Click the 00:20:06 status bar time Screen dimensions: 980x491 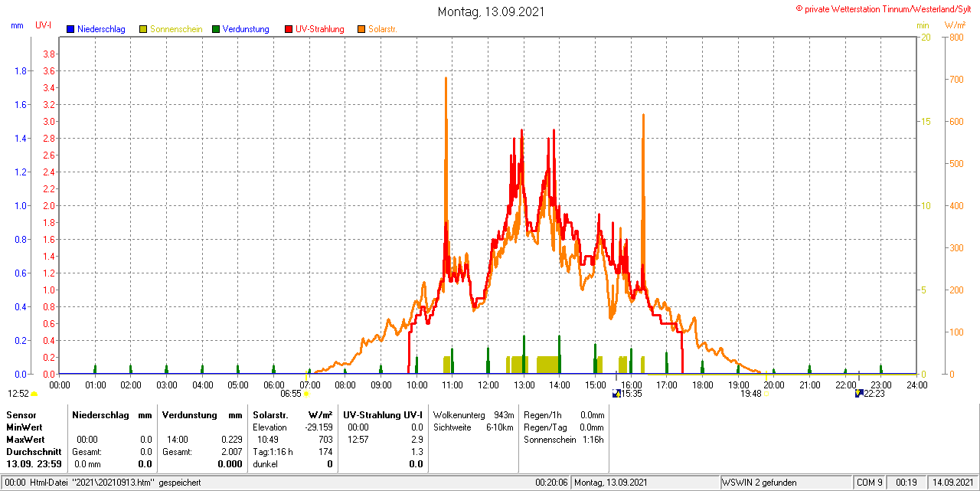tap(551, 483)
